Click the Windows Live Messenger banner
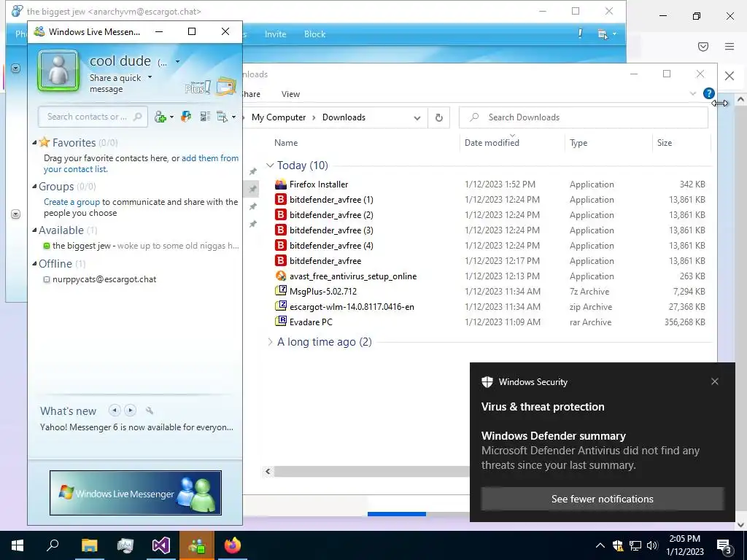 [x=135, y=493]
